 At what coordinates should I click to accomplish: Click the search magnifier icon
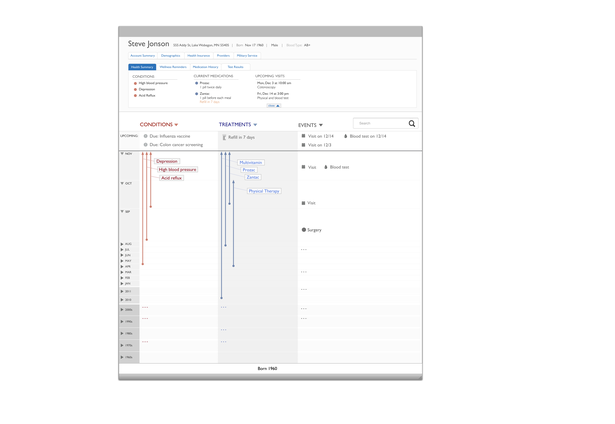click(x=411, y=124)
